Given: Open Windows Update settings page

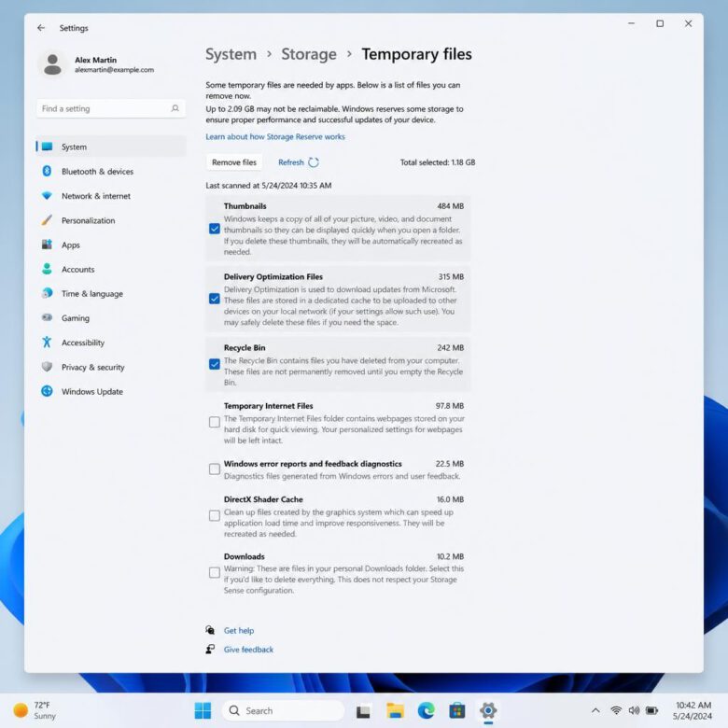Looking at the screenshot, I should 111,391.
